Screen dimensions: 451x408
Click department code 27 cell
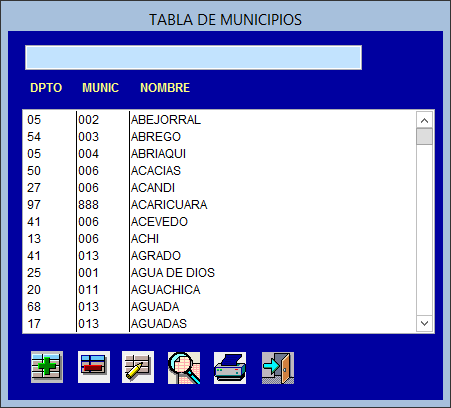pyautogui.click(x=34, y=188)
